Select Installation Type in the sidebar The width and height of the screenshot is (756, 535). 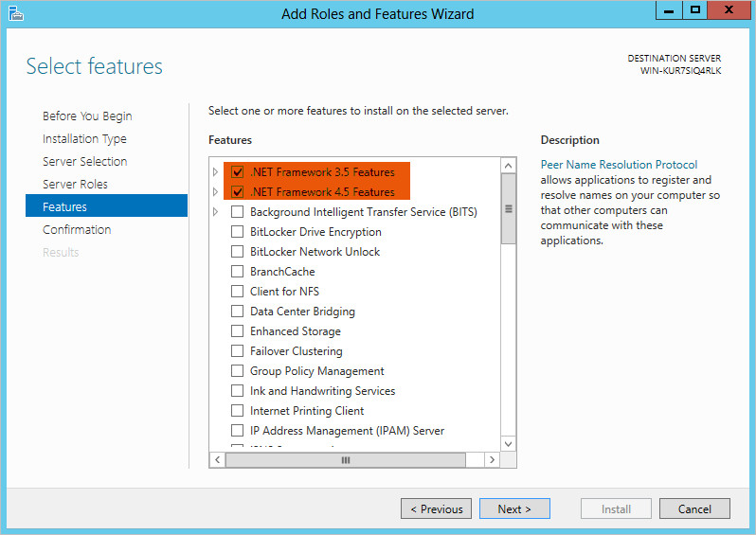[x=84, y=138]
